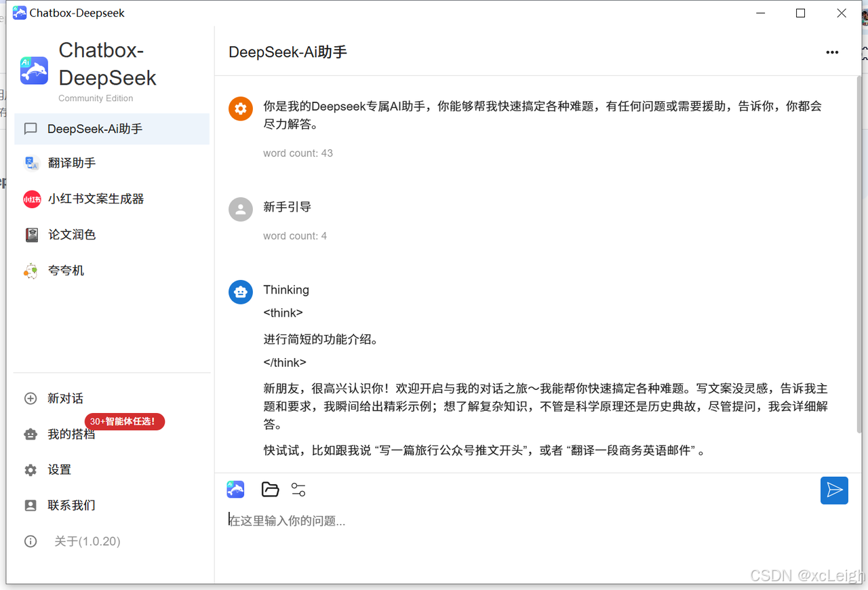Open 关于(1.0.20) version info
Viewport: 868px width, 590px height.
[x=112, y=541]
